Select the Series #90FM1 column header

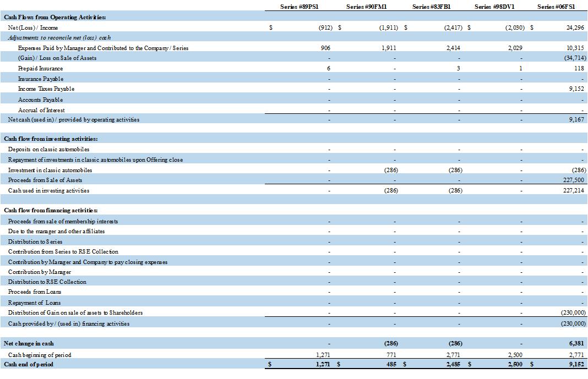(367, 7)
